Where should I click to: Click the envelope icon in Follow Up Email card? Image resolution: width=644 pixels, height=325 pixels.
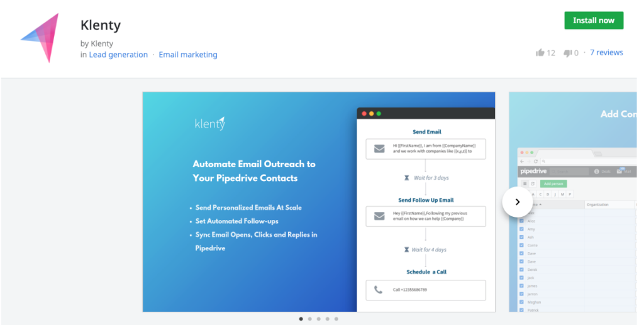tap(379, 216)
